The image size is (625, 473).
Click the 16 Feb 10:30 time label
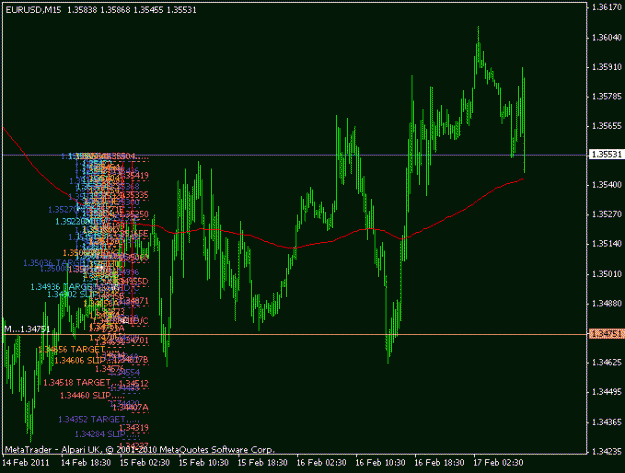[380, 463]
